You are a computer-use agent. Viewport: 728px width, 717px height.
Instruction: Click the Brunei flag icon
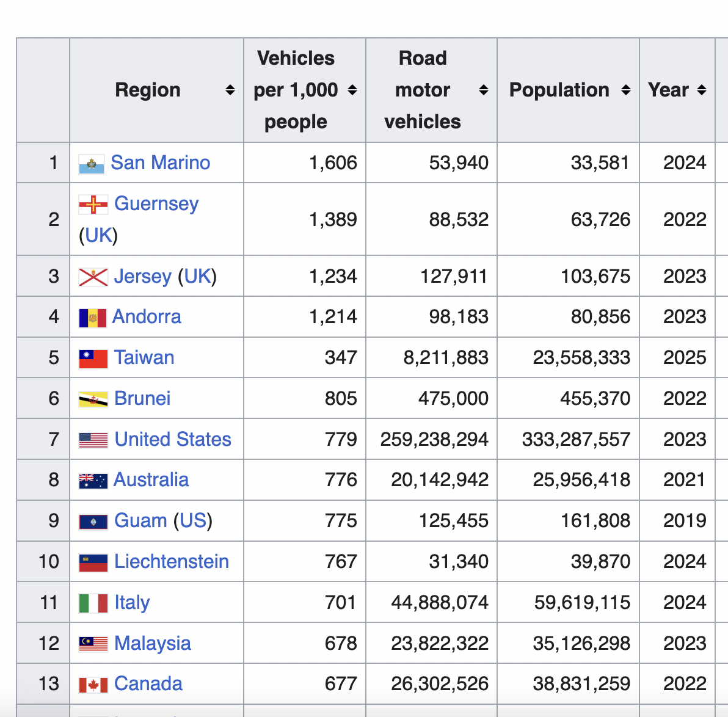pos(93,399)
